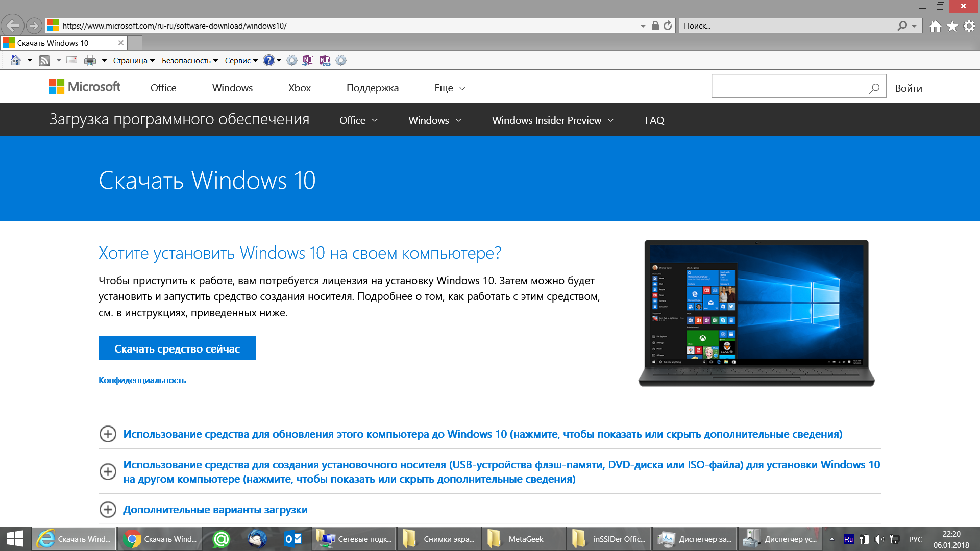Click the browser Back arrow button
Screen dimensions: 980x551
(x=13, y=26)
